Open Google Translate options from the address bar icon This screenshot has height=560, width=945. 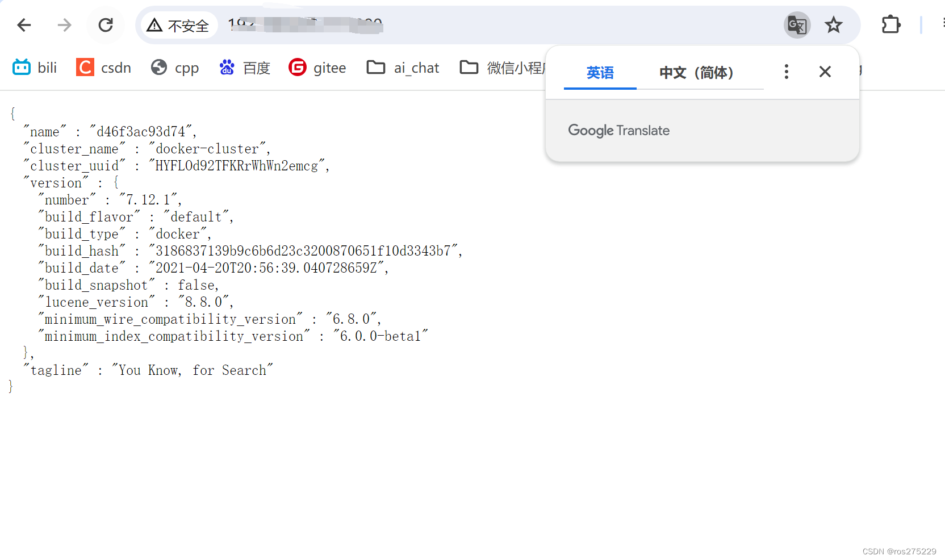[797, 25]
